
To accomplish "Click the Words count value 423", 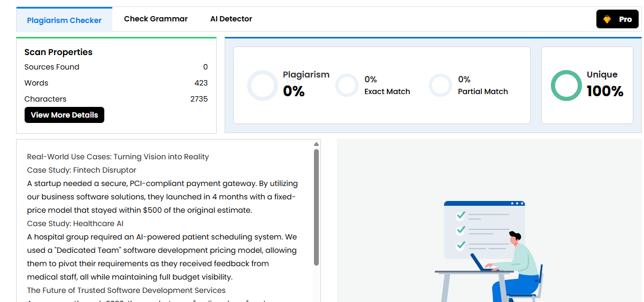I will coord(201,83).
